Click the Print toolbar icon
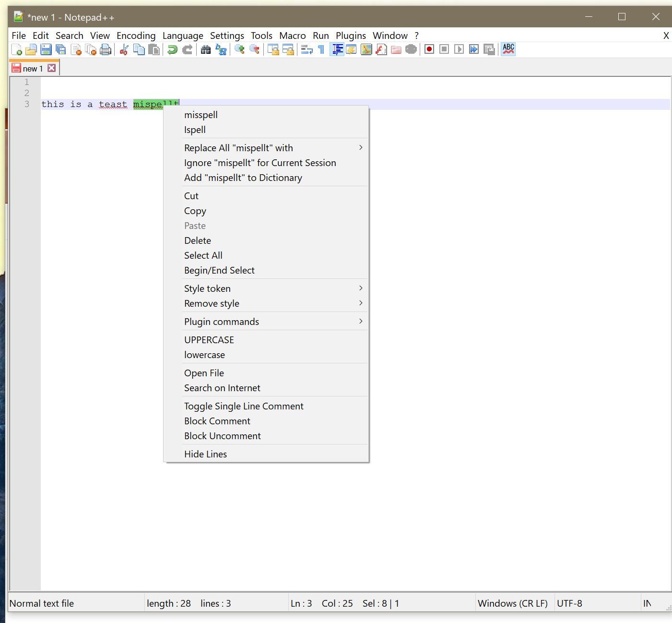 (106, 49)
